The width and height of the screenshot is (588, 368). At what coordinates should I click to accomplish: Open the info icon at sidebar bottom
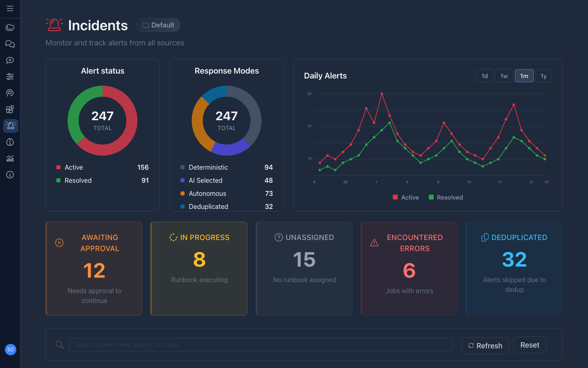(x=10, y=175)
